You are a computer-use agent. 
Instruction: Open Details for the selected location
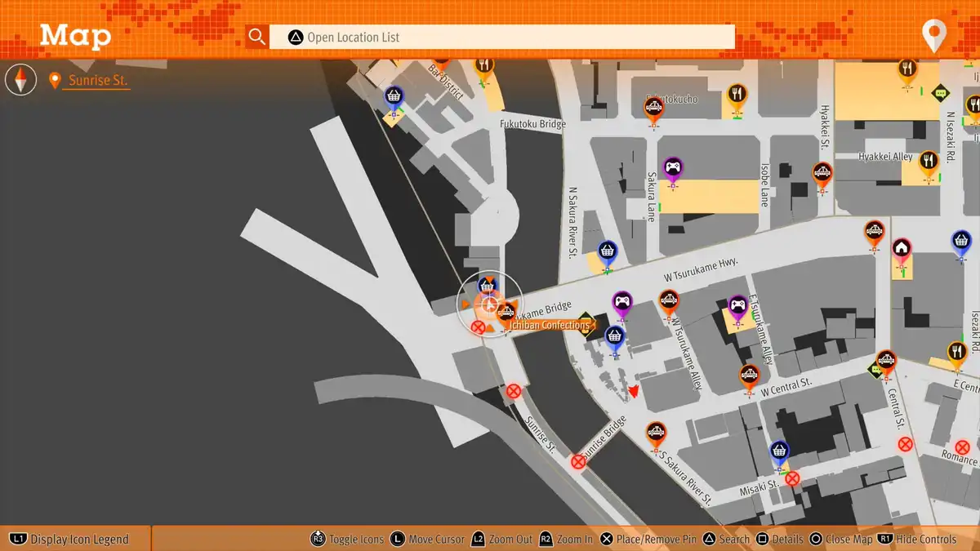[x=779, y=539]
